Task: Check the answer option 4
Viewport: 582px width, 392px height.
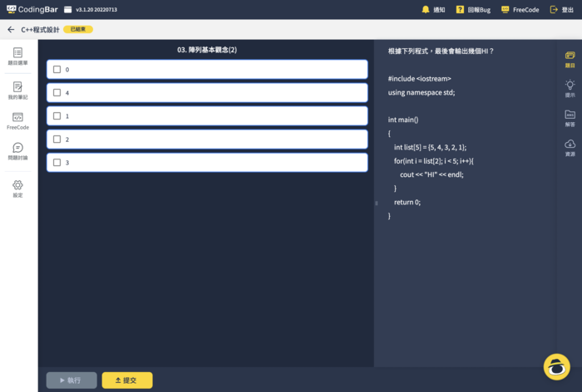Action: coord(57,93)
